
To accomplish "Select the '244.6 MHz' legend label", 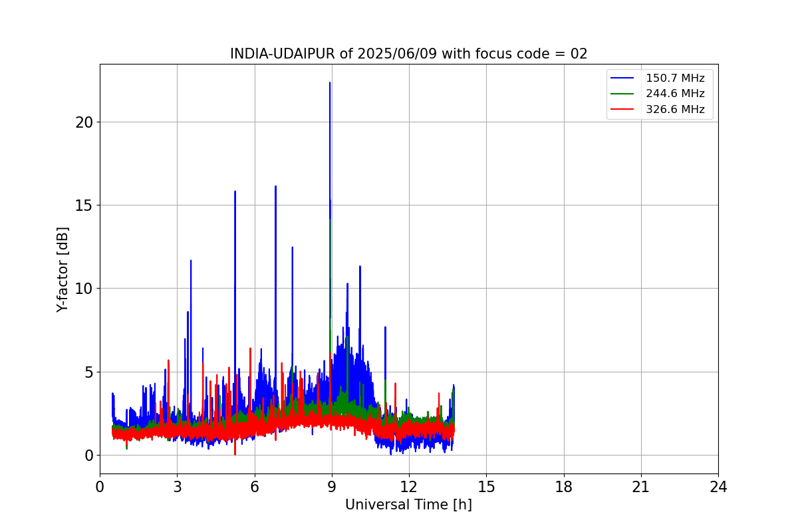I will (x=675, y=94).
